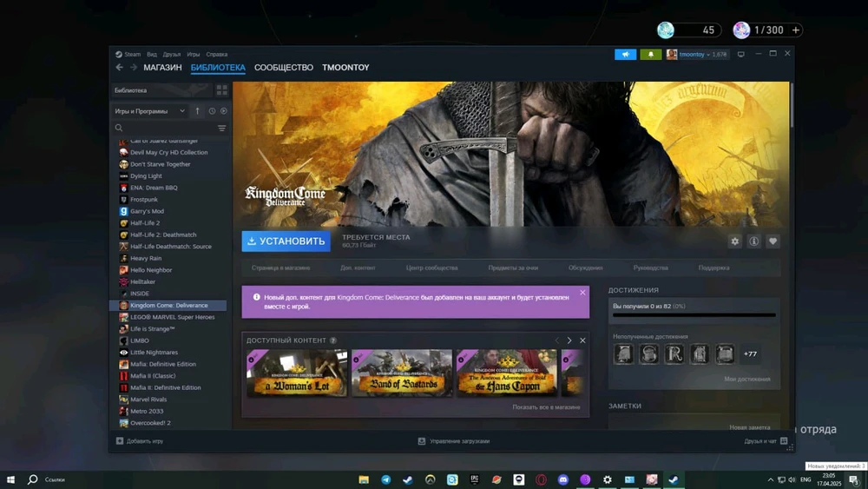Open Предметы за очки link
This screenshot has height=489, width=868.
[513, 268]
